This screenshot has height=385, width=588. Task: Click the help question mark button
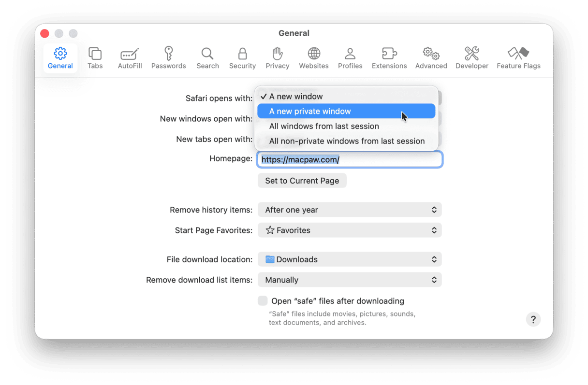(533, 319)
